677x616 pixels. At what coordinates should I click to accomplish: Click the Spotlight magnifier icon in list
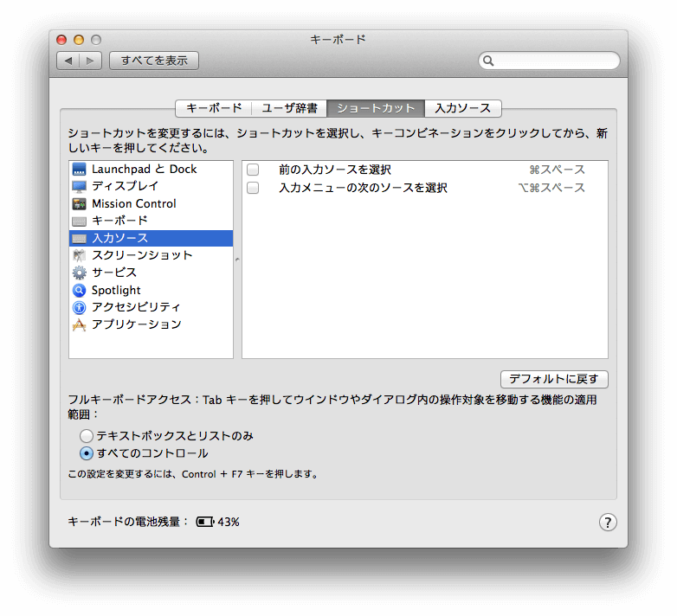79,291
